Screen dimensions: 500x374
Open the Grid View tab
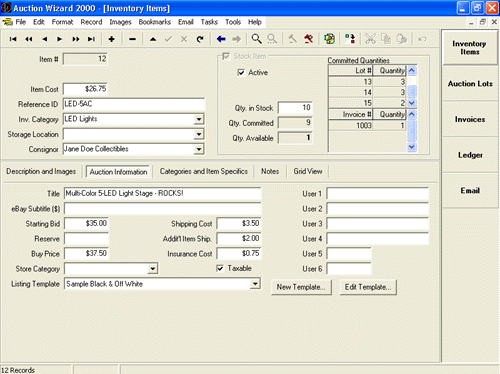click(308, 171)
